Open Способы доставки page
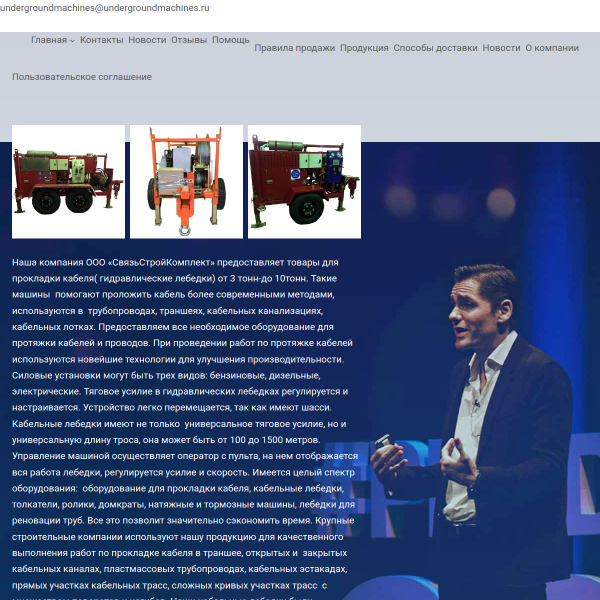This screenshot has width=600, height=600. [x=435, y=48]
